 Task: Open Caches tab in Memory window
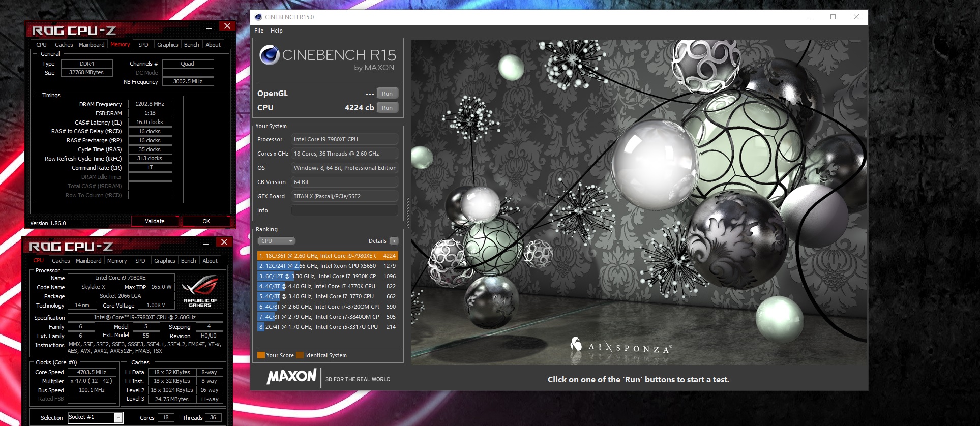[x=64, y=45]
